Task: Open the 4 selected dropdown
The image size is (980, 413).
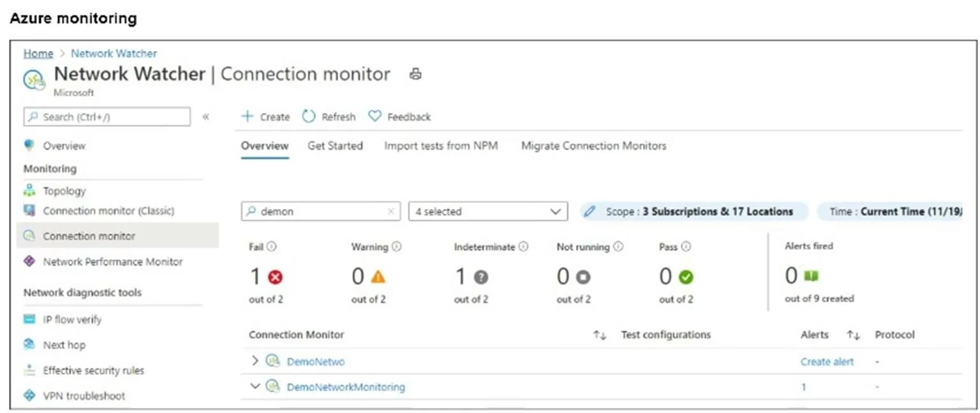Action: coord(487,212)
